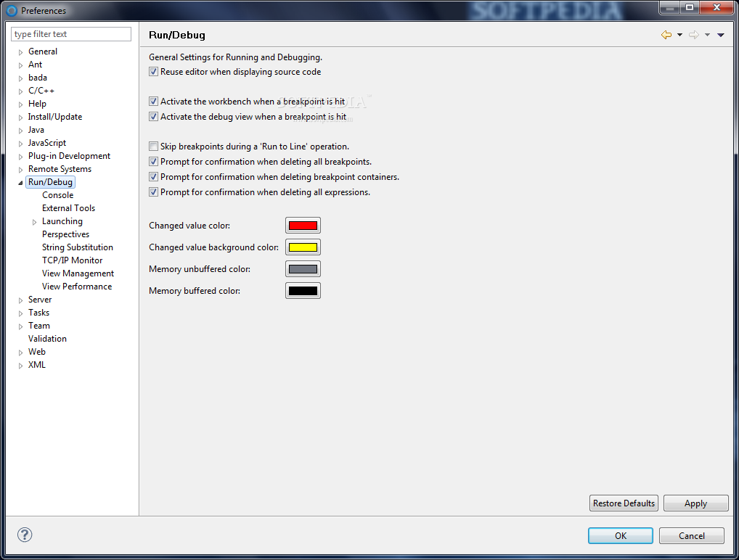This screenshot has height=560, width=739.
Task: Expand the JavaScript tree node
Action: click(20, 143)
